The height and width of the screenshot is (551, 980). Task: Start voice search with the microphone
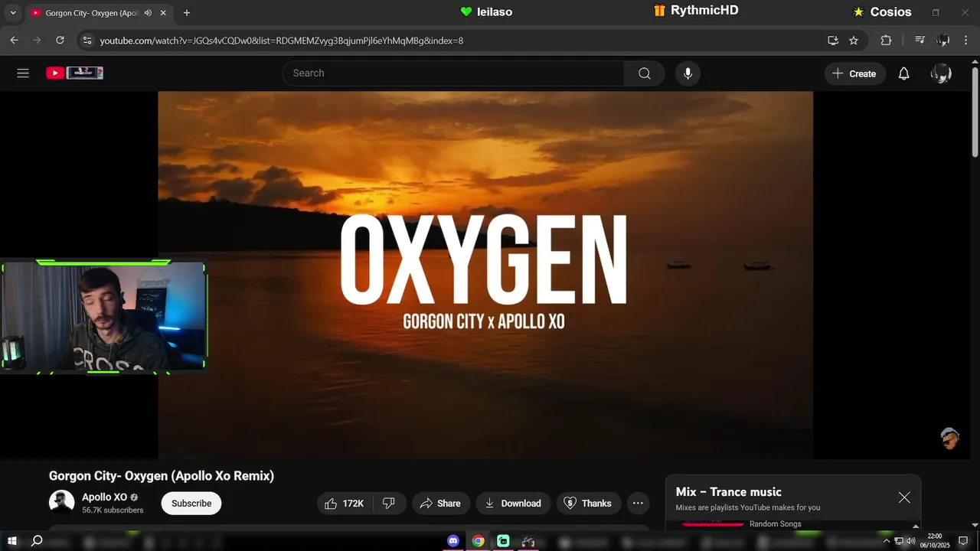pos(688,73)
